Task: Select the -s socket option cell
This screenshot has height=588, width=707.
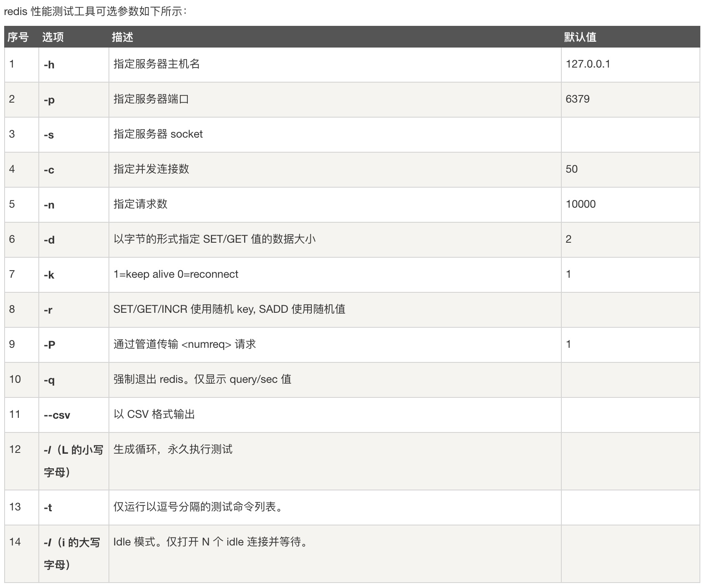Action: (50, 134)
